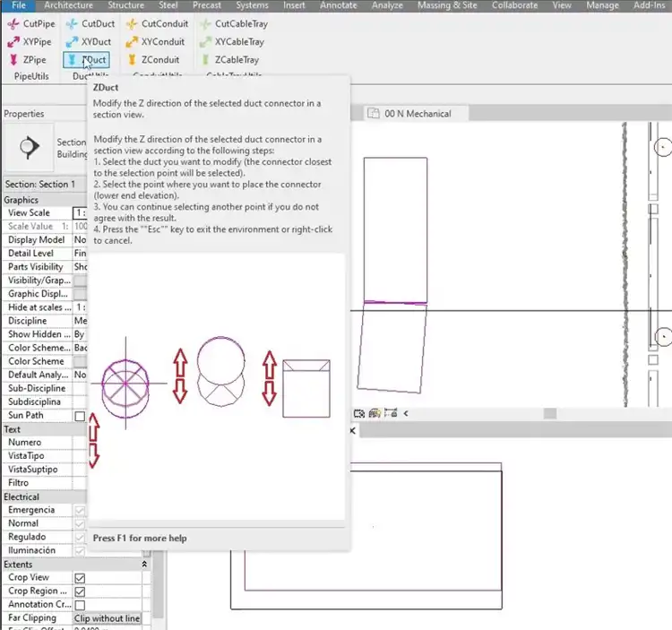672x630 pixels.
Task: Select the CutPipe tool
Action: [31, 24]
